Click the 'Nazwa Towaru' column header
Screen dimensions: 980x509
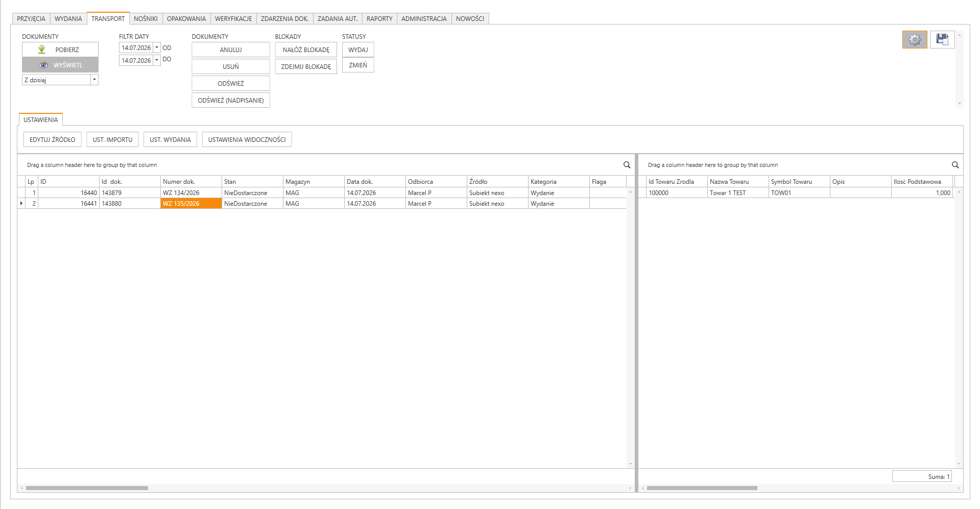click(738, 181)
